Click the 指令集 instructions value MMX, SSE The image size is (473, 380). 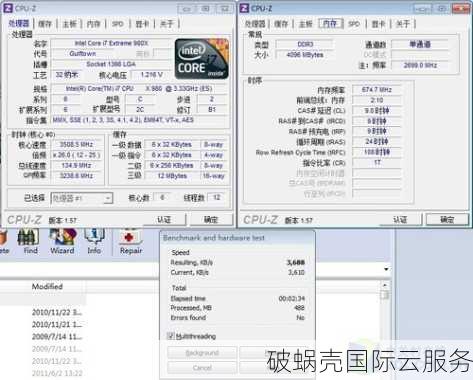pos(139,120)
